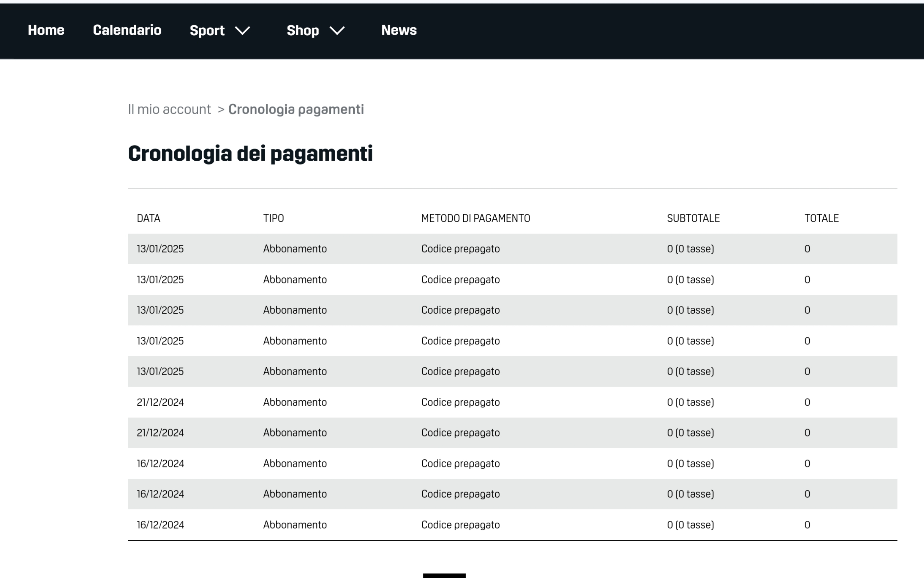Click Codice prepagato in the last row

460,525
